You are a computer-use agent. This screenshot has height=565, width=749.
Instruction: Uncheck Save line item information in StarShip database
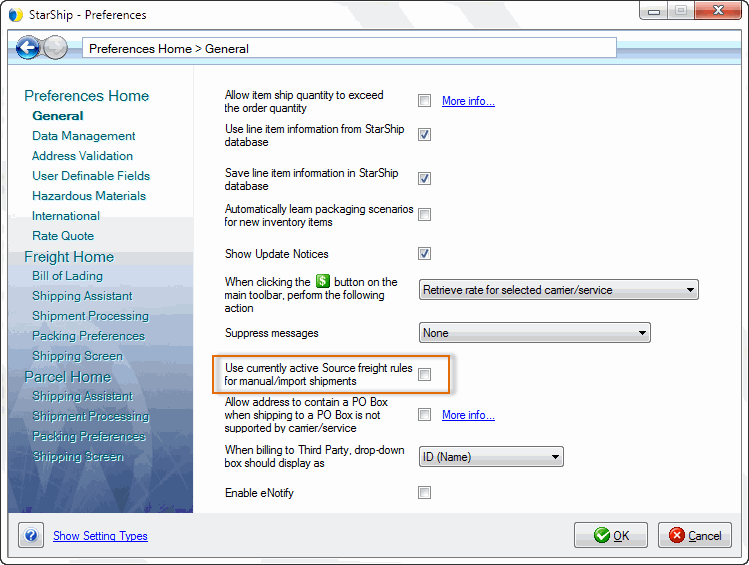click(424, 179)
